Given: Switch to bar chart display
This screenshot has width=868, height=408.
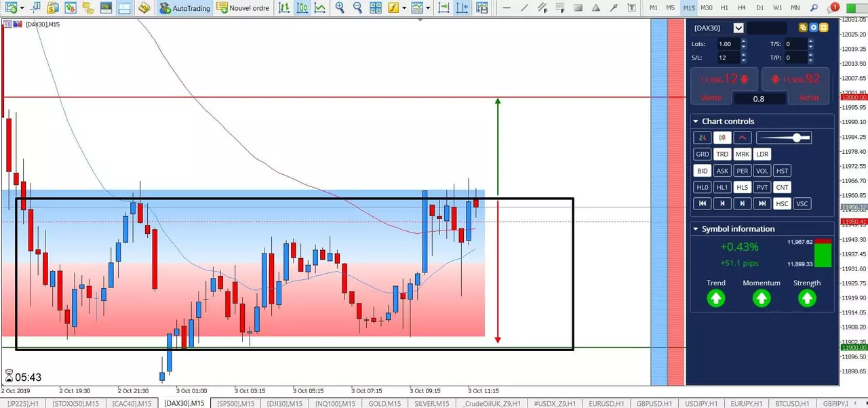Looking at the screenshot, I should pos(284,8).
